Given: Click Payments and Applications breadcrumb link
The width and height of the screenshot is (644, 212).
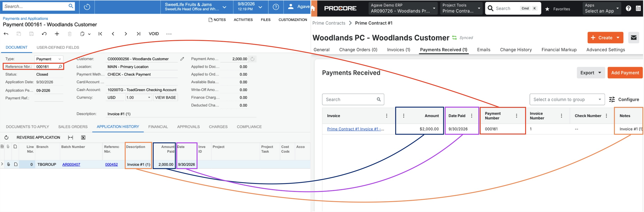Looking at the screenshot, I should 25,19.
